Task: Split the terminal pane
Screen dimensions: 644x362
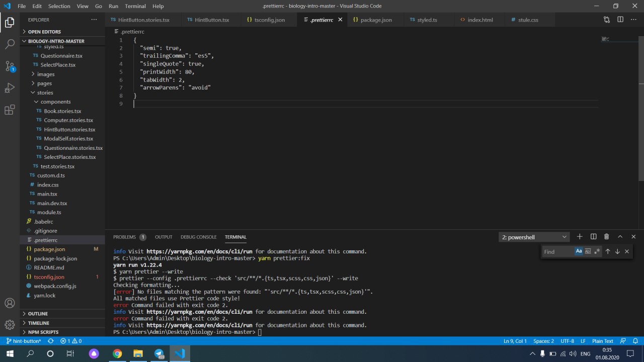Action: pos(593,237)
